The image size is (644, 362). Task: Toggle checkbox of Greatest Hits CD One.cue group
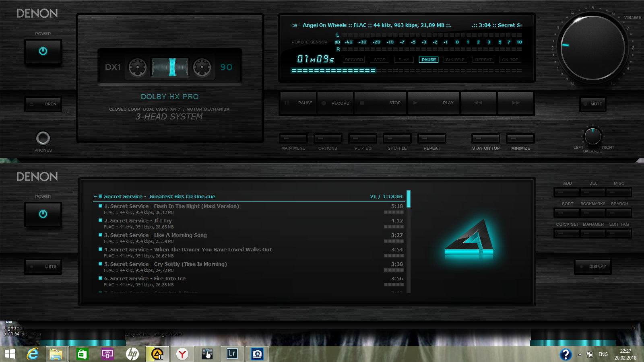pos(100,196)
